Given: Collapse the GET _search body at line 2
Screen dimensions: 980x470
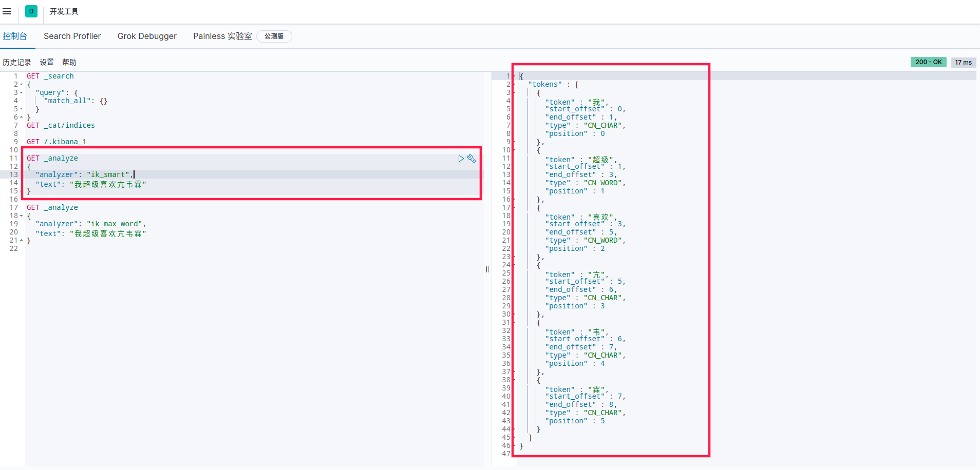Looking at the screenshot, I should point(21,85).
